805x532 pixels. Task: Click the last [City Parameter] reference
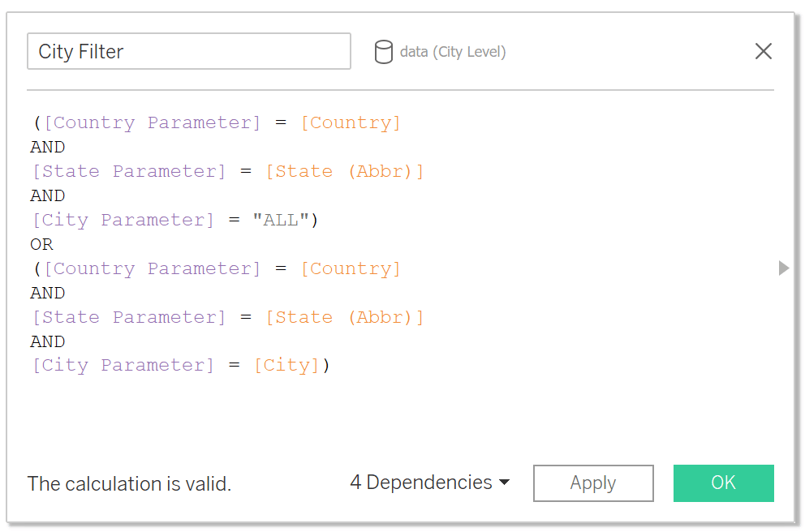click(x=123, y=366)
